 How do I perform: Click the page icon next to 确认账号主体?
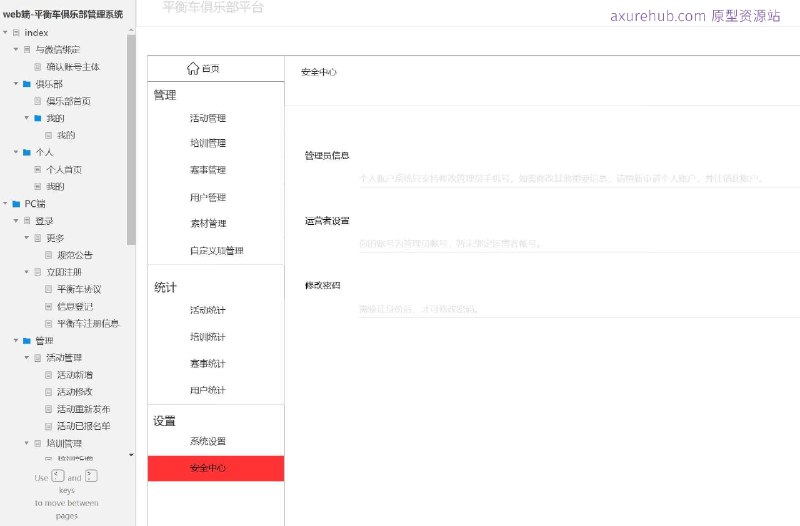(x=38, y=67)
